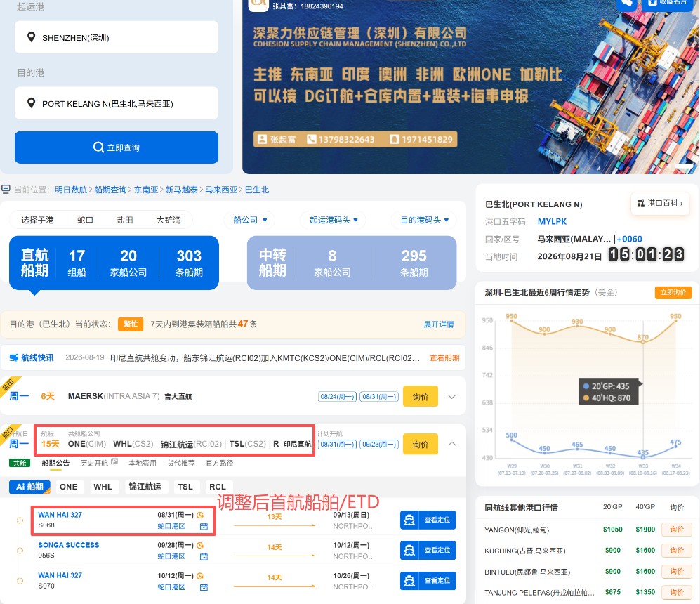This screenshot has height=604, width=700.
Task: Click the 航线快讯 news icon
Action: pyautogui.click(x=14, y=357)
